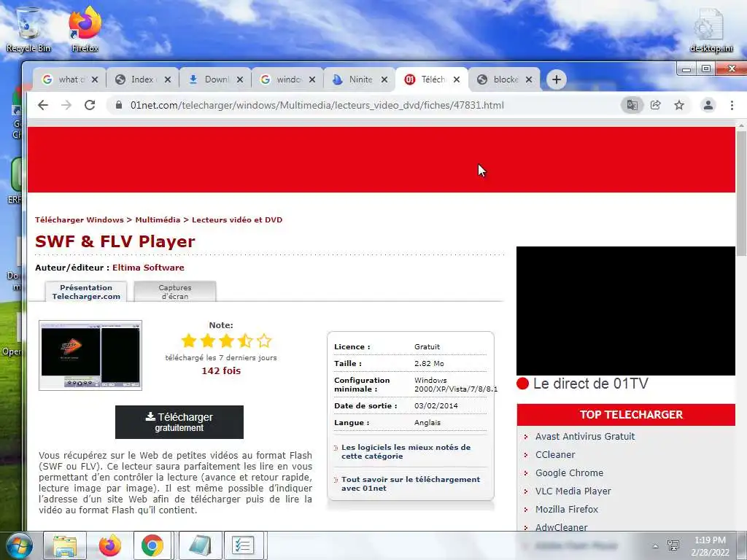Image resolution: width=747 pixels, height=560 pixels.
Task: Click the network icon in system tray
Action: (x=673, y=545)
